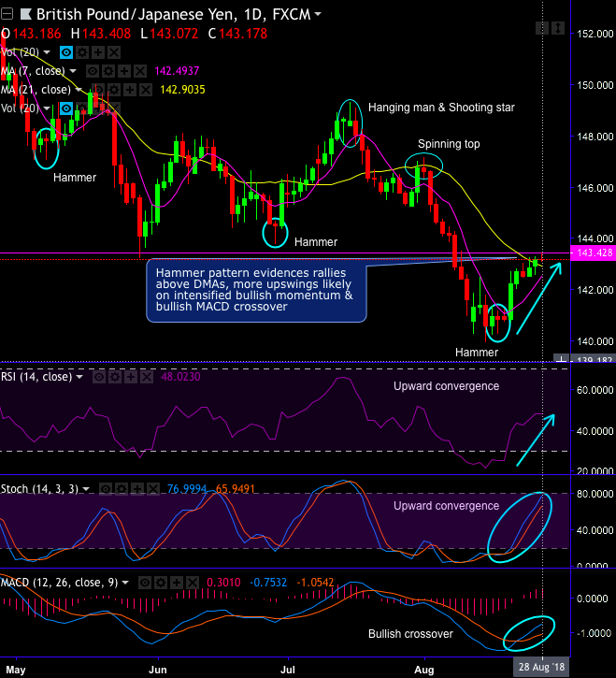Remove the first Vol (20) indicator with X
The height and width of the screenshot is (678, 616).
pos(114,52)
